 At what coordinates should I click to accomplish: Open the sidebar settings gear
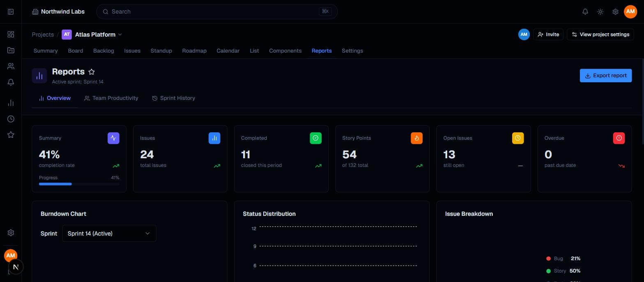click(11, 233)
